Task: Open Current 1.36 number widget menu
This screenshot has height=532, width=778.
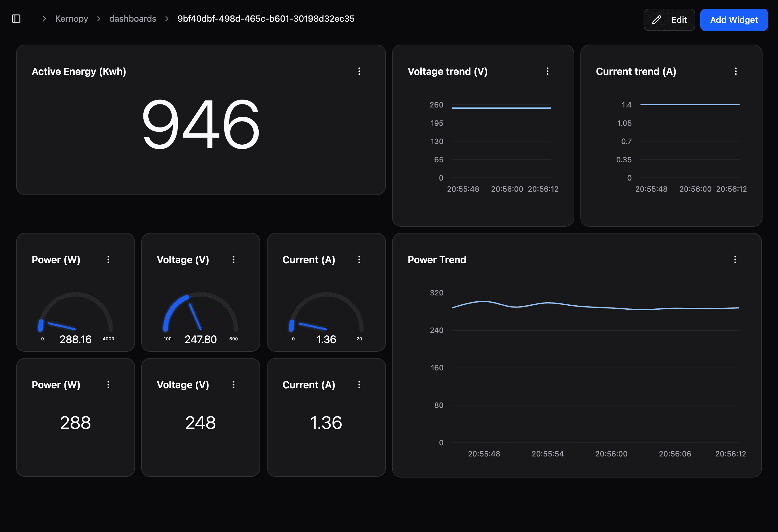Action: pos(359,385)
